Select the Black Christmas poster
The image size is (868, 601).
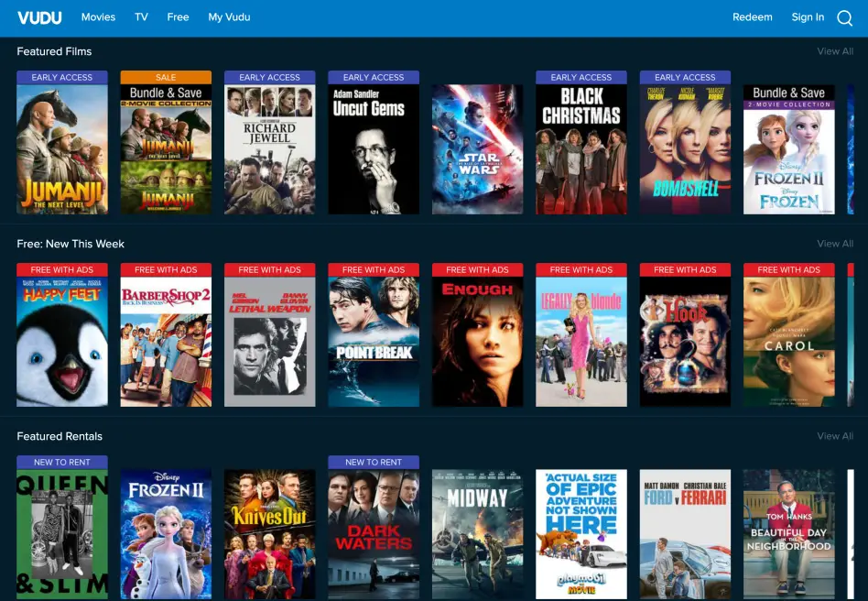click(581, 149)
